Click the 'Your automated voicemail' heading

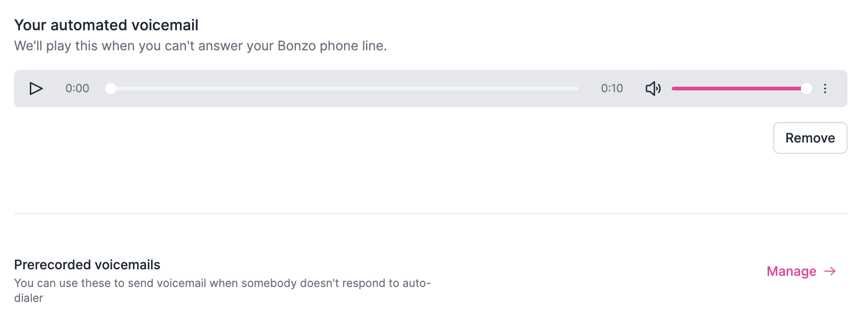(x=106, y=25)
